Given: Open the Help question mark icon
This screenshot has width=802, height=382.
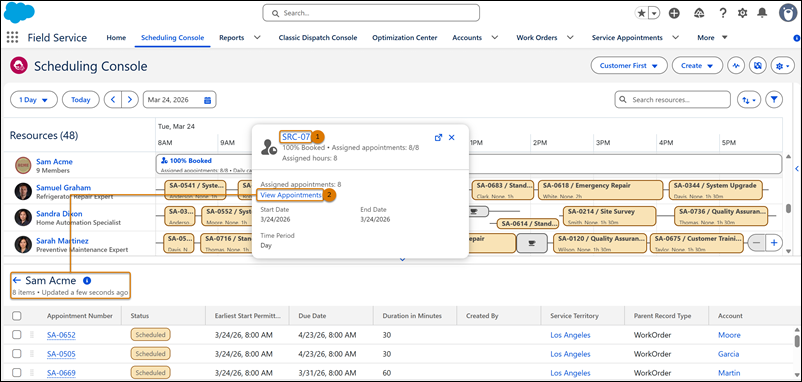Looking at the screenshot, I should pos(723,13).
